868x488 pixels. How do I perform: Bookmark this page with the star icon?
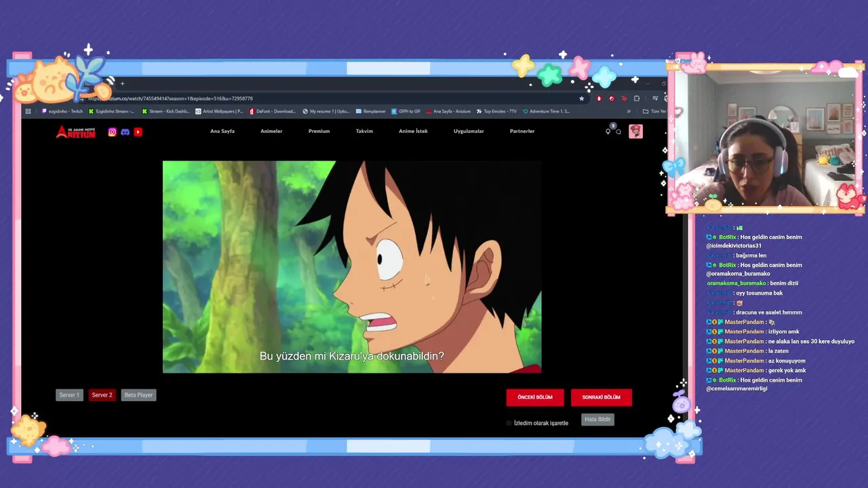[581, 98]
